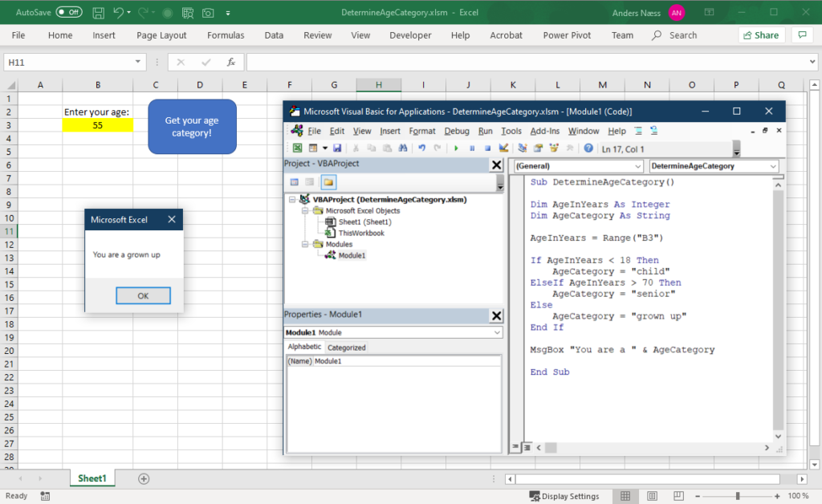
Task: Click the Get your age category button
Action: coord(192,127)
